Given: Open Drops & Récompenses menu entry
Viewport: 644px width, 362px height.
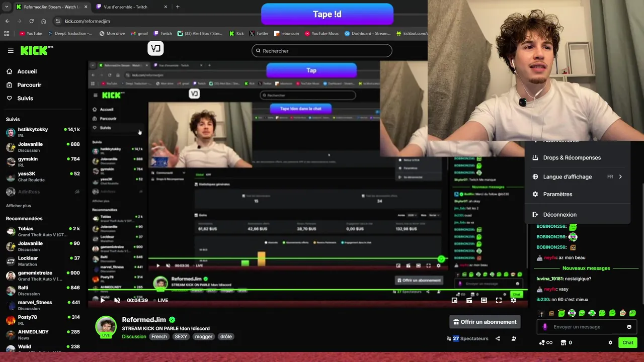Looking at the screenshot, I should [578, 157].
